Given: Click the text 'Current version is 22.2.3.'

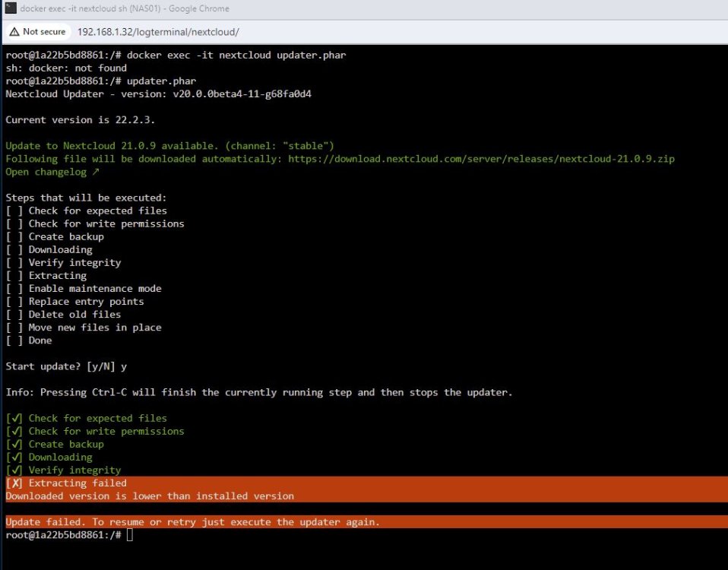Looking at the screenshot, I should (80, 120).
